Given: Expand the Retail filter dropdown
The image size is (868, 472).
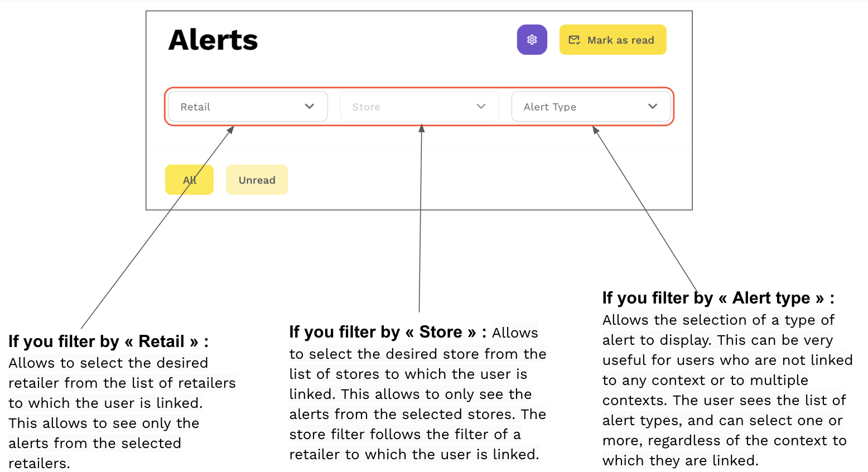Looking at the screenshot, I should pyautogui.click(x=247, y=107).
